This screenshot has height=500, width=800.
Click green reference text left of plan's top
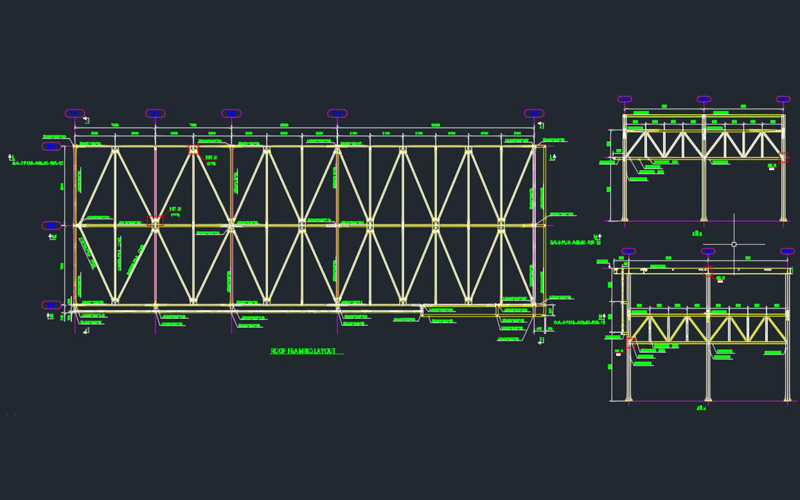pos(38,162)
